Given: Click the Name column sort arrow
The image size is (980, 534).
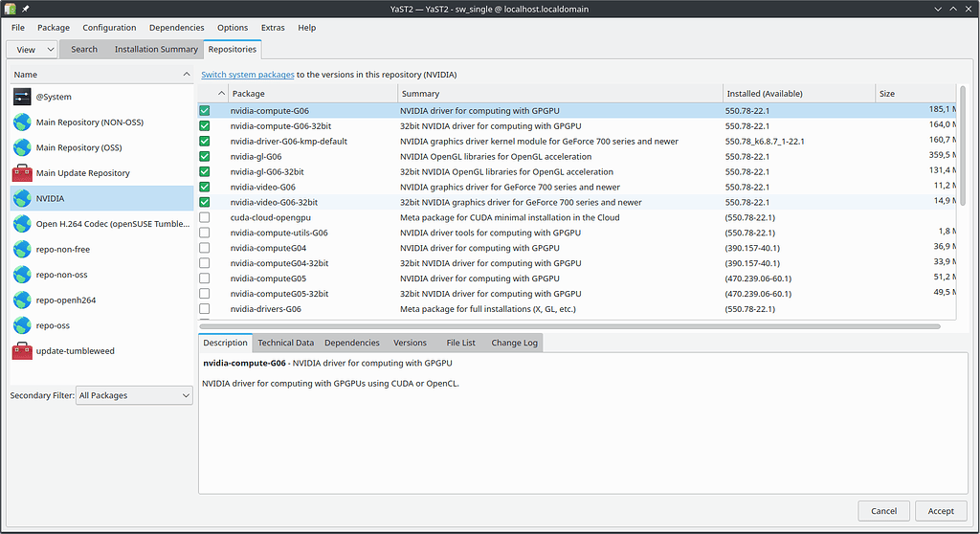Looking at the screenshot, I should tap(187, 75).
